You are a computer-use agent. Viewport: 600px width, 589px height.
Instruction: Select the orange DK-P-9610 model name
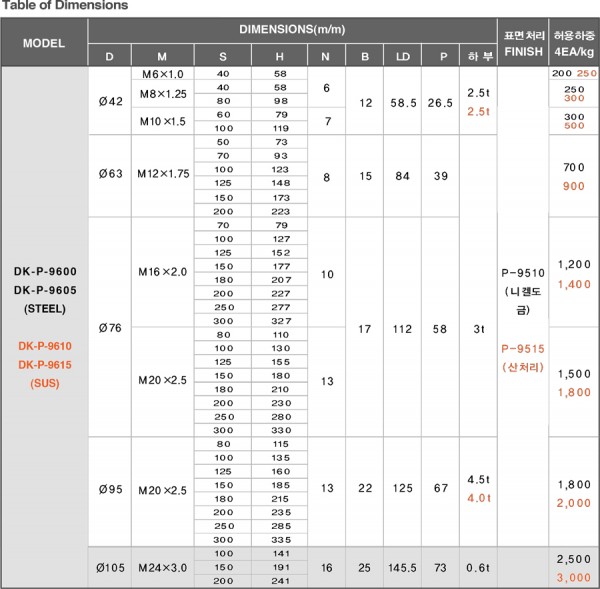[x=44, y=345]
